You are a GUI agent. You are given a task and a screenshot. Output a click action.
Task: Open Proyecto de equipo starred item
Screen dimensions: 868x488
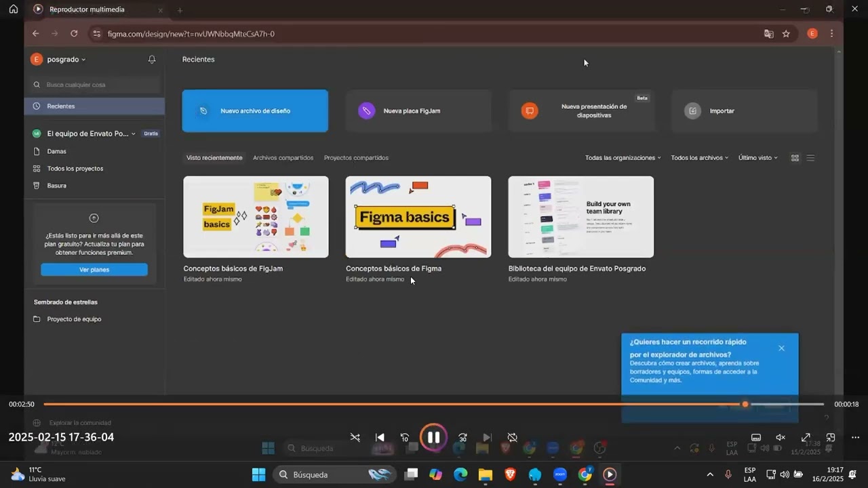pyautogui.click(x=74, y=319)
